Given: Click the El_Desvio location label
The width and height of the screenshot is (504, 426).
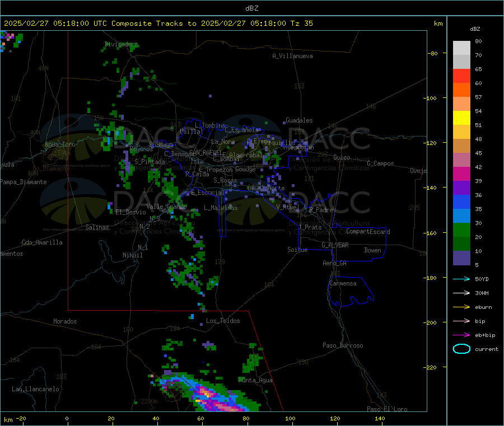Looking at the screenshot, I should point(130,212).
